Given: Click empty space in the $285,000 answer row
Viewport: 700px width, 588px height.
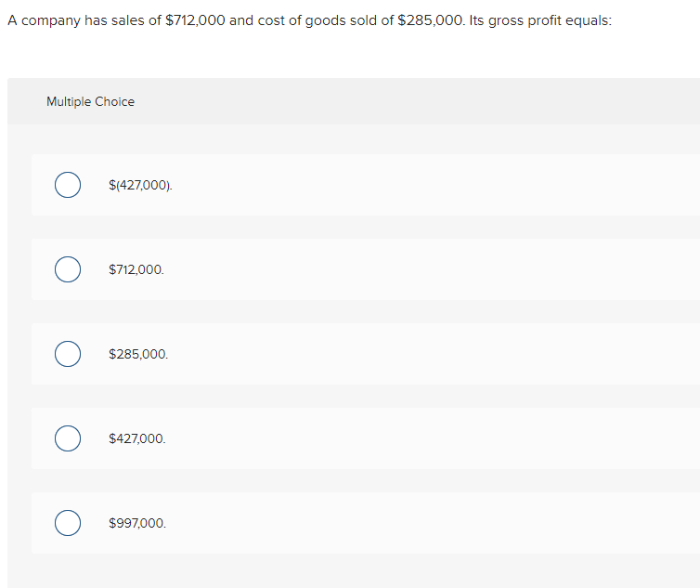Looking at the screenshot, I should coord(418,354).
